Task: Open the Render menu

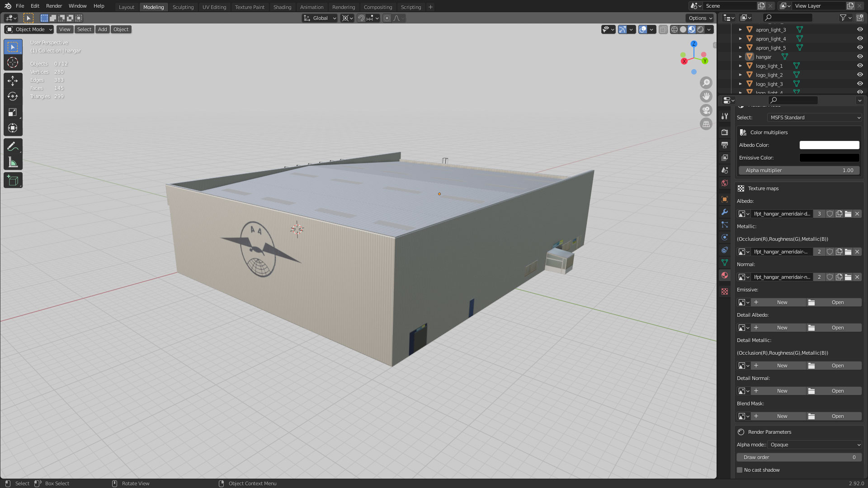Action: 54,6
